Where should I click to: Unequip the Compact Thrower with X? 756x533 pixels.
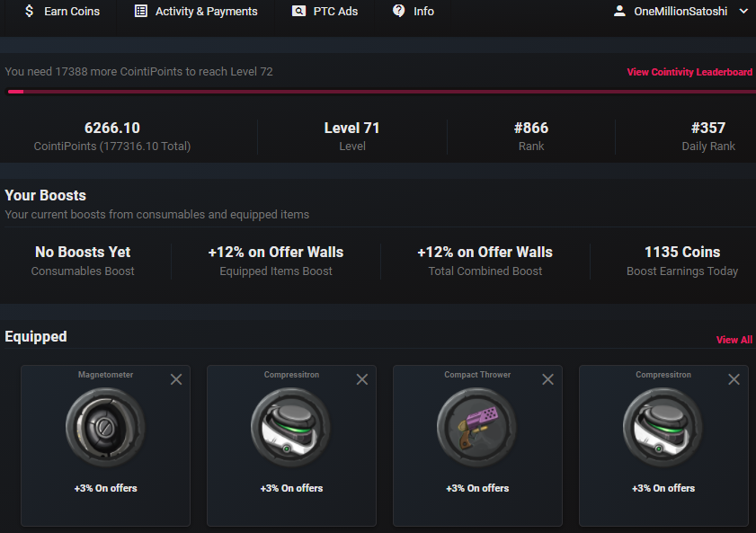click(x=547, y=379)
